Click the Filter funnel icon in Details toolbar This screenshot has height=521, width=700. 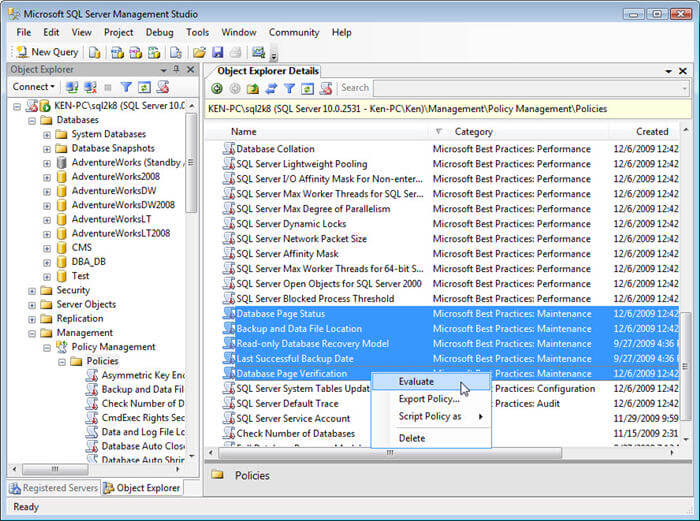tap(291, 88)
